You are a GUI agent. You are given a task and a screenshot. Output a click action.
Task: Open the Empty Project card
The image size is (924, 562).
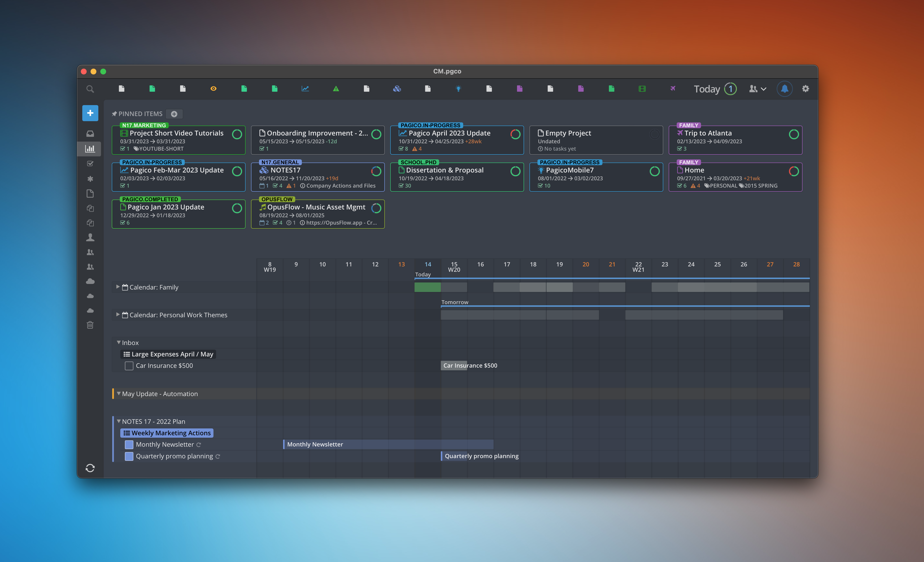pos(596,140)
